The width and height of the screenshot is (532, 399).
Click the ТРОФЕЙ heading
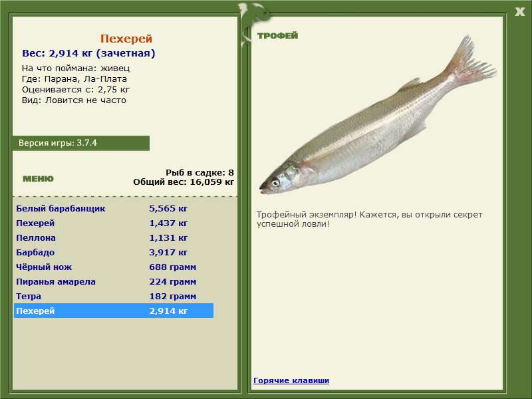277,36
